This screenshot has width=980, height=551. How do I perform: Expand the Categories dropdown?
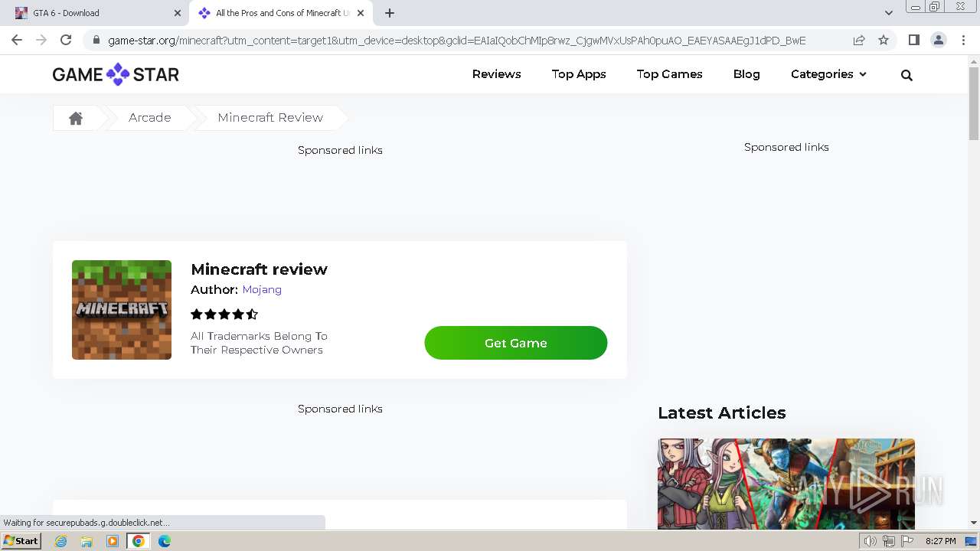pyautogui.click(x=828, y=74)
